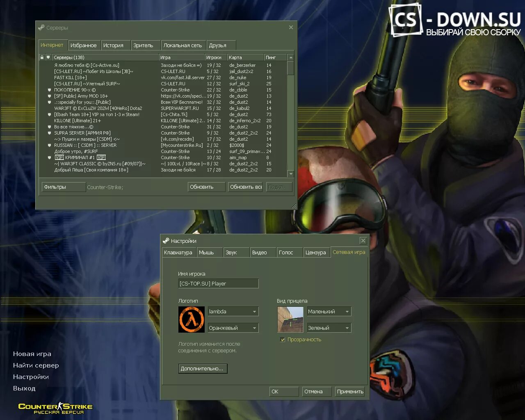The image size is (525, 420).
Task: Select the WAR3FT CLASSIC byZNS.ru server row
Action: point(163,164)
